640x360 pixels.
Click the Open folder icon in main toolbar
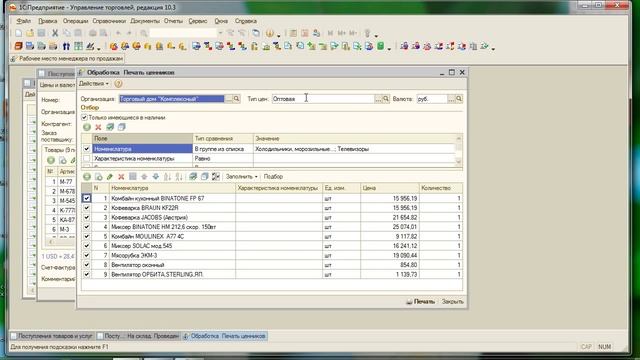click(30, 33)
